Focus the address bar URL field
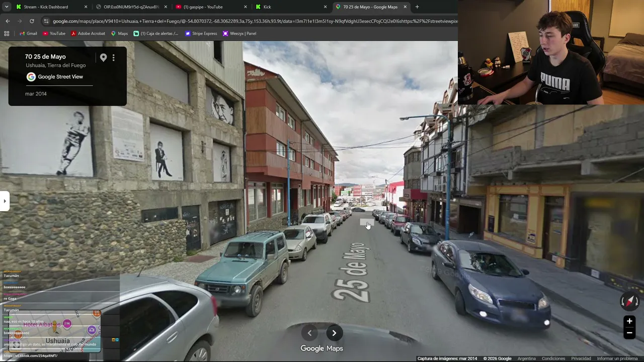 click(x=255, y=21)
